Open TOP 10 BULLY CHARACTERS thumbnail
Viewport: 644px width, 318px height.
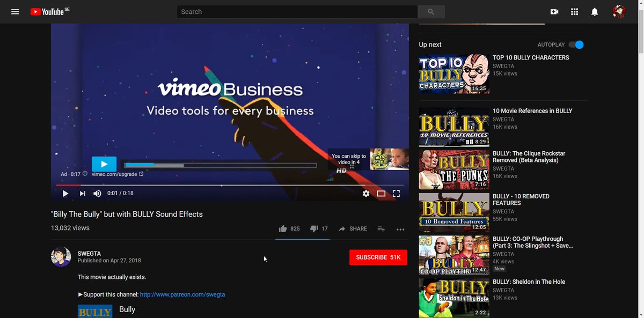pos(454,73)
